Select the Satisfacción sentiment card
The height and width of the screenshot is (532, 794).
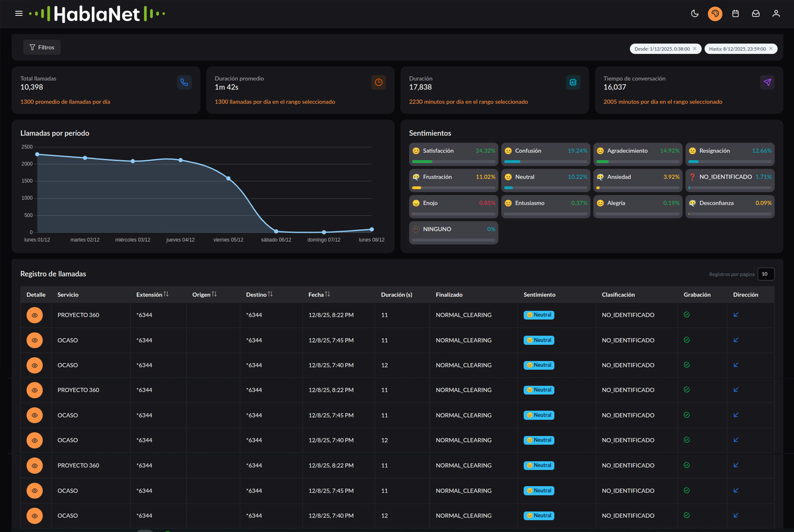pyautogui.click(x=453, y=154)
